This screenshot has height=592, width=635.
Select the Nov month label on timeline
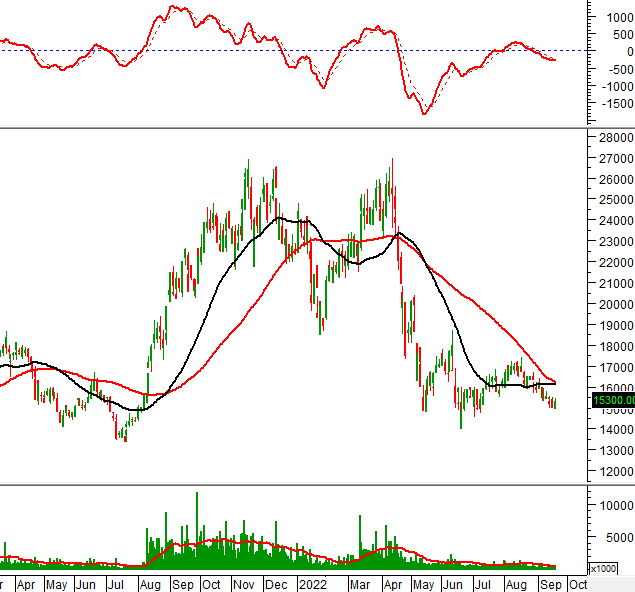244,585
